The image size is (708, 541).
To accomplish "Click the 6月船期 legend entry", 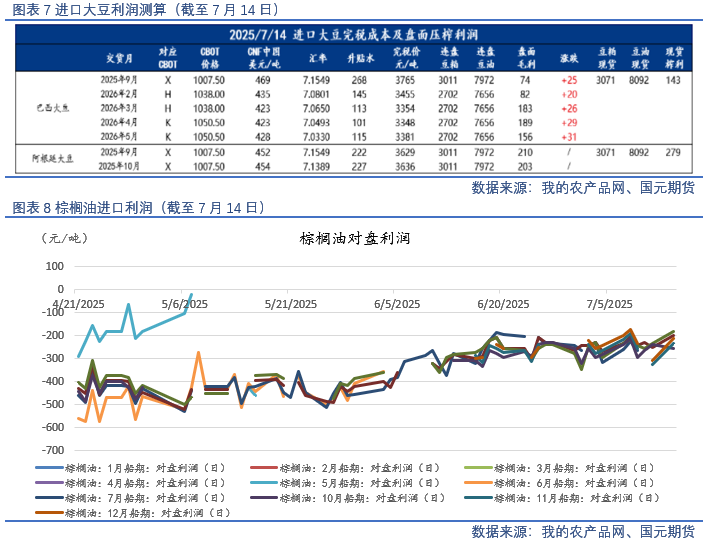I will coord(559,483).
